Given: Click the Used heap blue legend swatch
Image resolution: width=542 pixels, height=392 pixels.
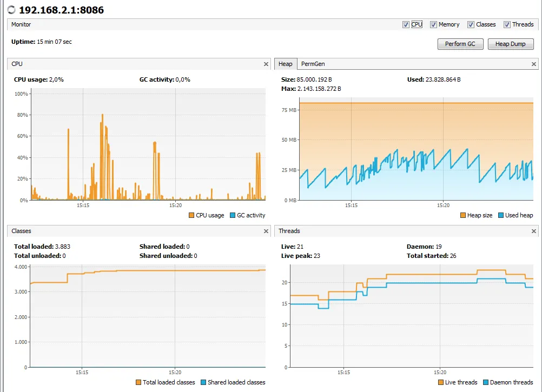Looking at the screenshot, I should tap(501, 215).
